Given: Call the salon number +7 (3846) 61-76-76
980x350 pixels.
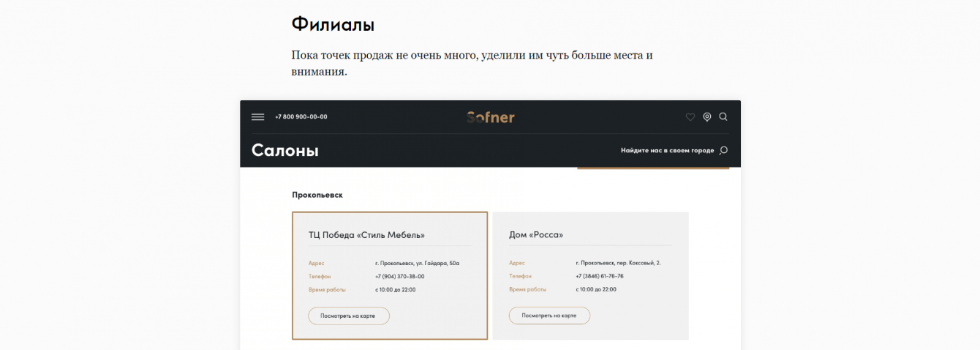Looking at the screenshot, I should (600, 277).
